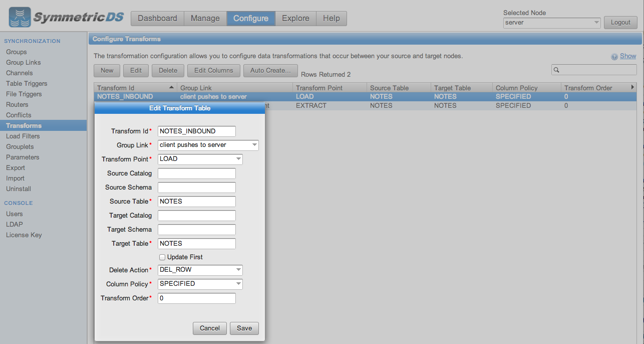Click the transforms search filter field

[594, 70]
